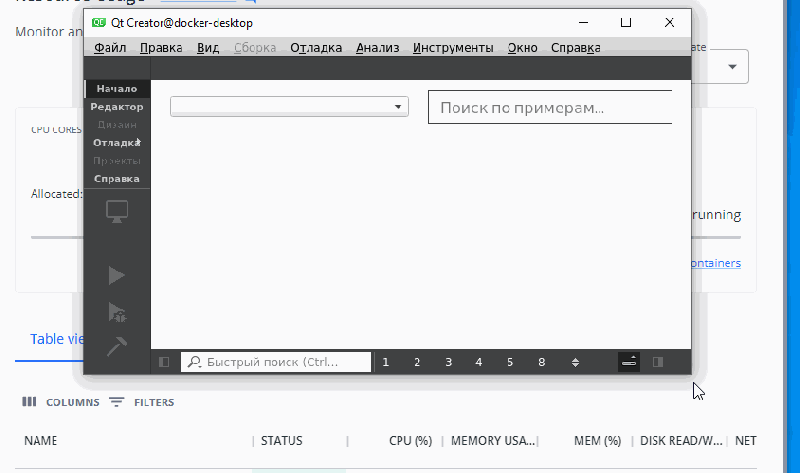Maximize the Qt Creator window

tap(626, 23)
